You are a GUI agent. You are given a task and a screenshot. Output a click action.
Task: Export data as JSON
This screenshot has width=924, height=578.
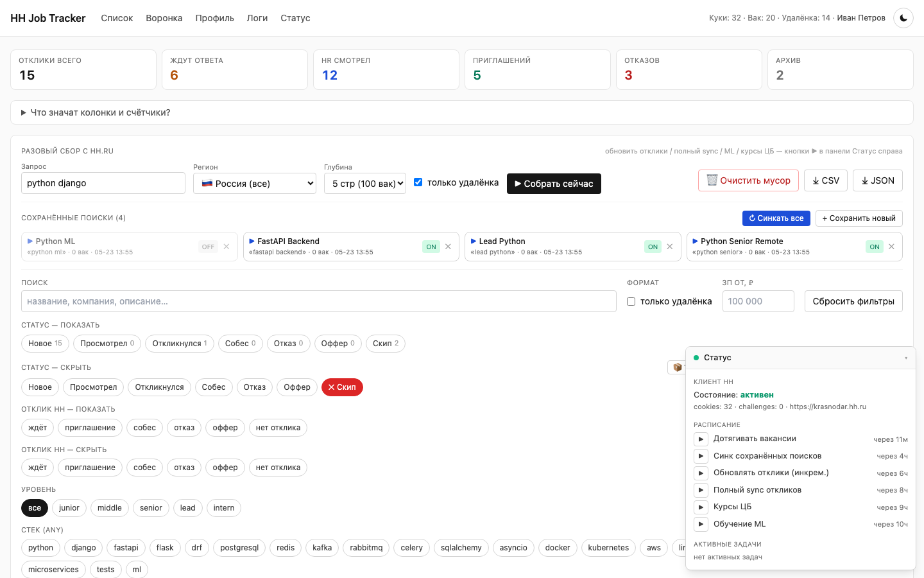click(x=878, y=180)
